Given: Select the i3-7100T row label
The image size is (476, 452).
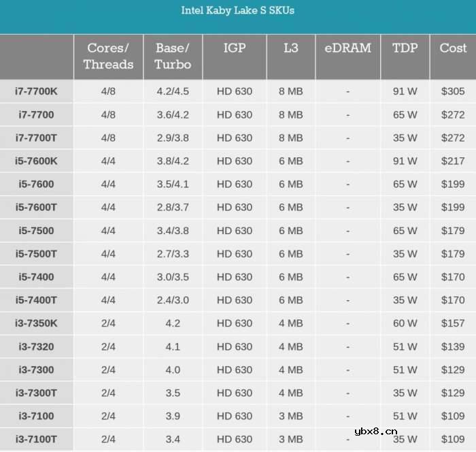Looking at the screenshot, I should (36, 439).
